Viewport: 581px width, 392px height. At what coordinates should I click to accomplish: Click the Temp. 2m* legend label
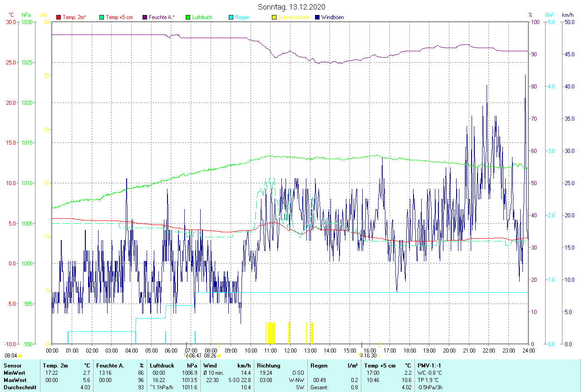coord(74,17)
